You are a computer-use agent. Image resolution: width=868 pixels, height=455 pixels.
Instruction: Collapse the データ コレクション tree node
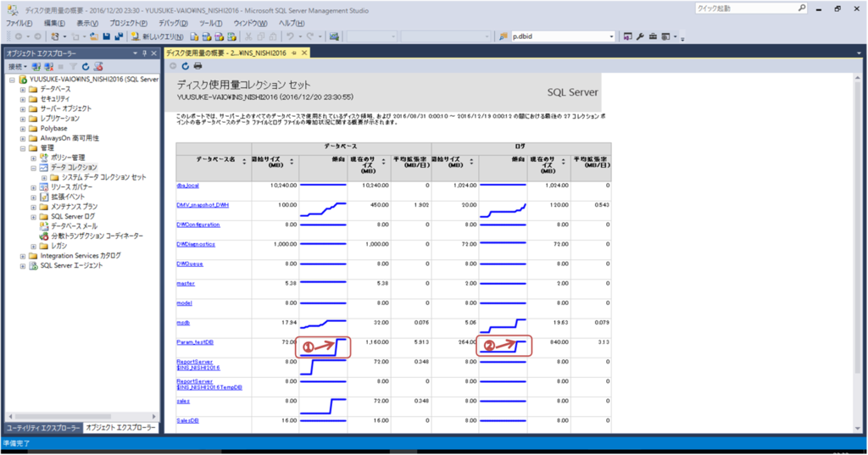pos(33,168)
